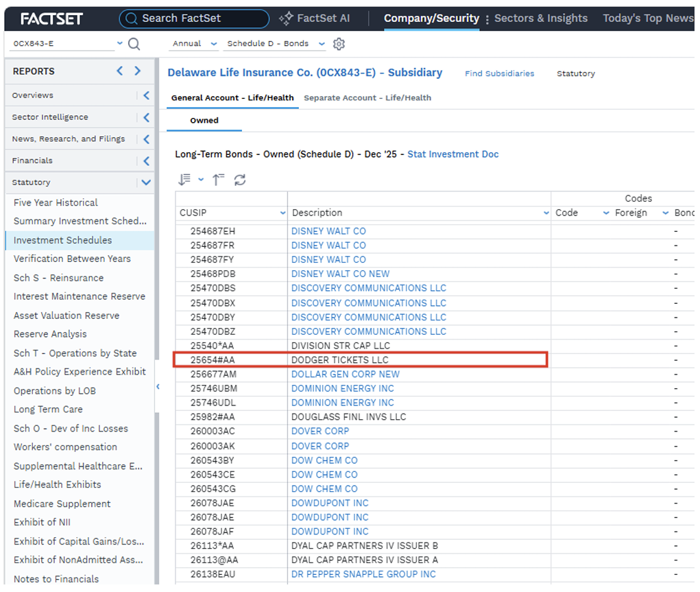Click the Statutory label beside Find Subsidiaries
The width and height of the screenshot is (700, 592).
click(x=575, y=73)
